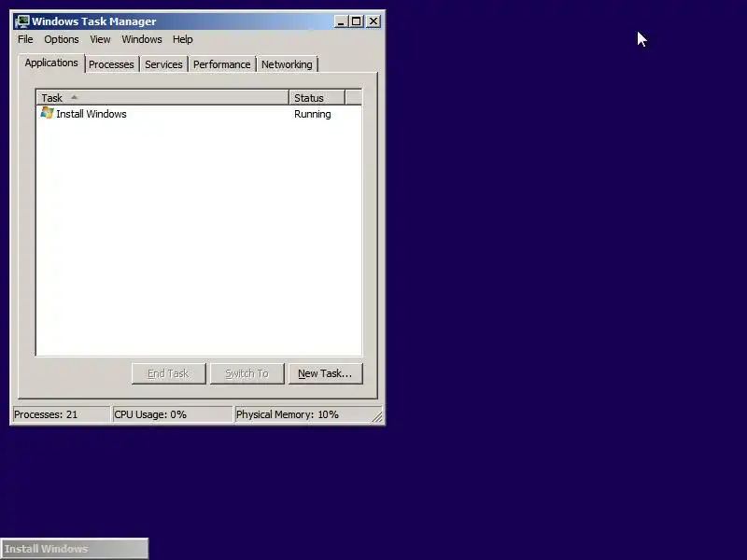This screenshot has width=747, height=560.
Task: Click the Install Windows taskbar button
Action: [x=75, y=549]
